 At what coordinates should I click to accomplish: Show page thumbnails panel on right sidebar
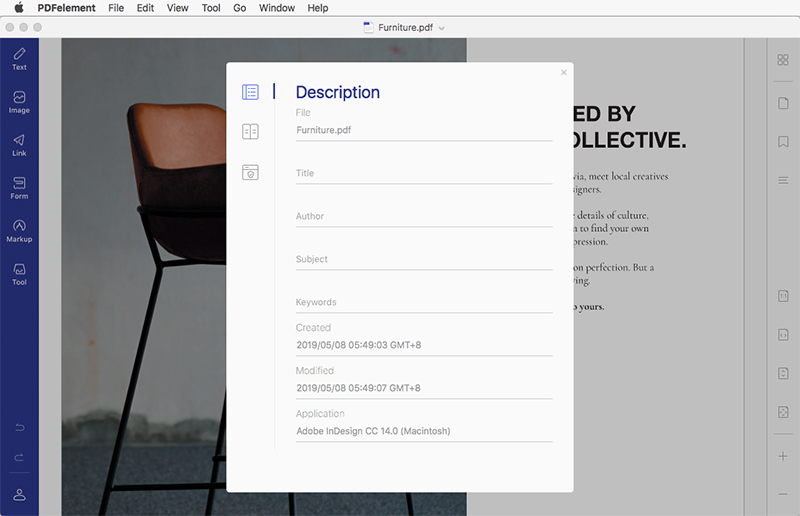[x=783, y=60]
